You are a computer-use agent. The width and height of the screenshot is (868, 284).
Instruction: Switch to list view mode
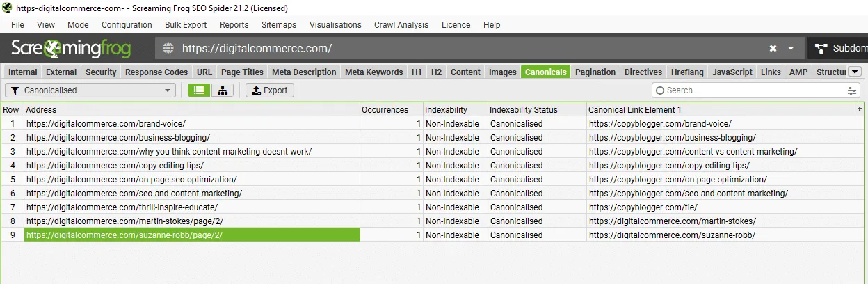click(200, 90)
